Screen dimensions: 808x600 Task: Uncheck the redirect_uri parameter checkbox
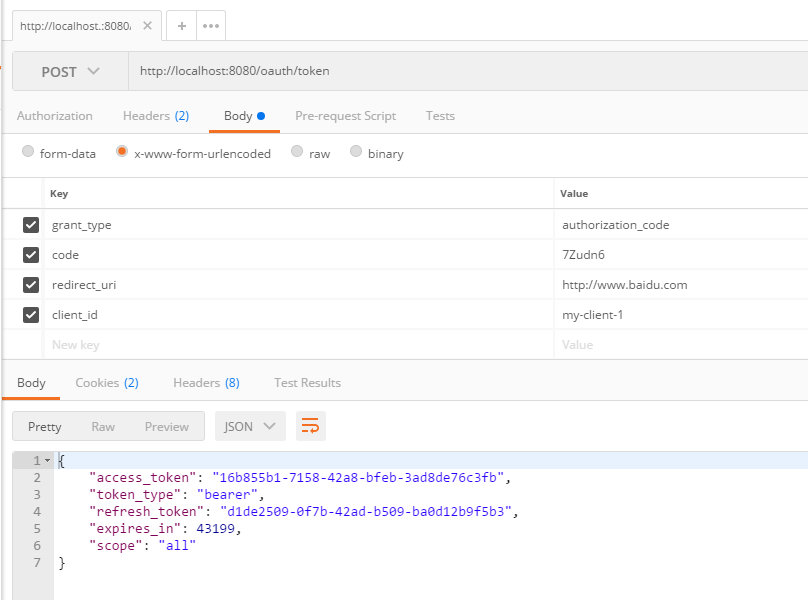point(31,285)
